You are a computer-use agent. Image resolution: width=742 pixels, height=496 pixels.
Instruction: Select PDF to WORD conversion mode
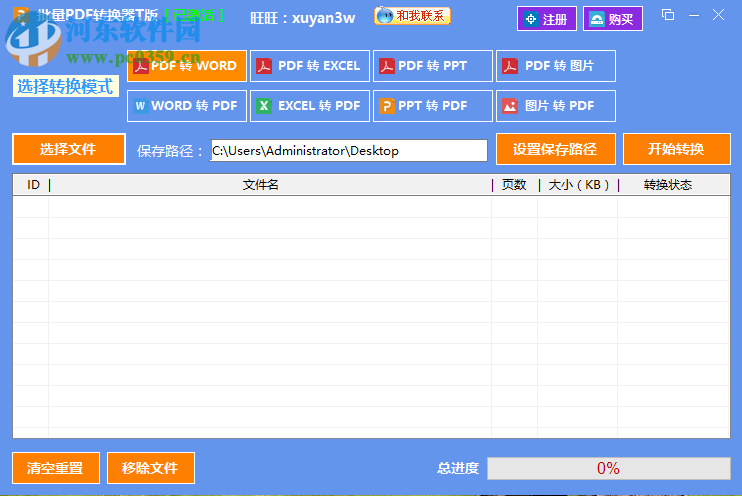187,66
